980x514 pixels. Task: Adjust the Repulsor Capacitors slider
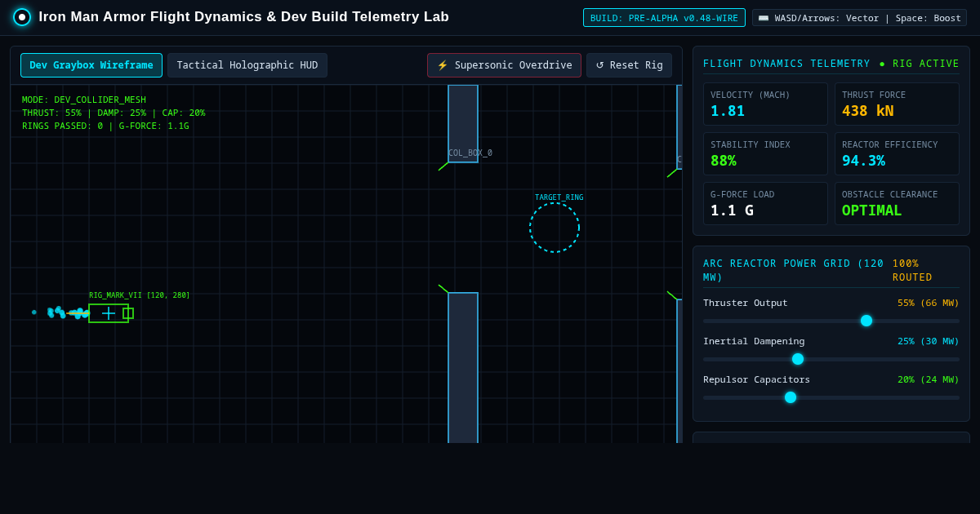[831, 397]
